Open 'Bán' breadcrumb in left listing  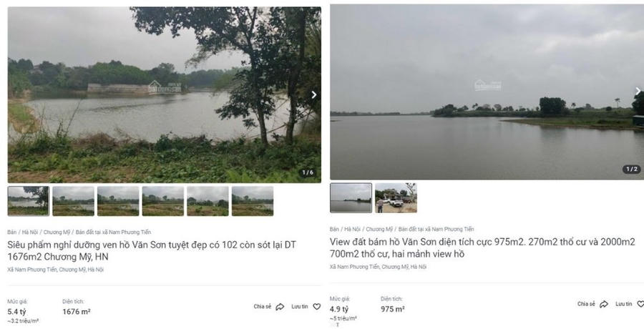pos(12,232)
